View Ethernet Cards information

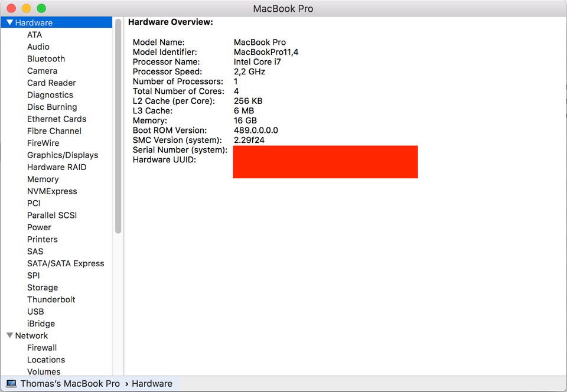57,119
